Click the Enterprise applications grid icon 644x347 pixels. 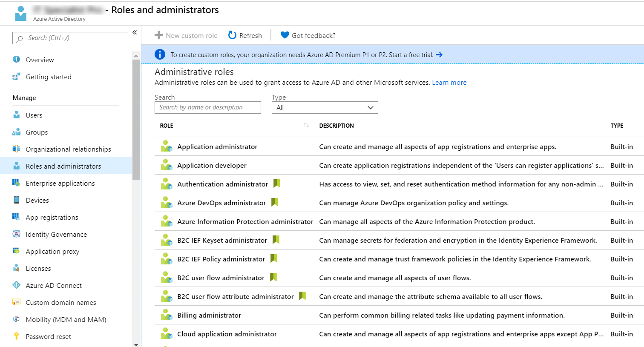(x=16, y=183)
